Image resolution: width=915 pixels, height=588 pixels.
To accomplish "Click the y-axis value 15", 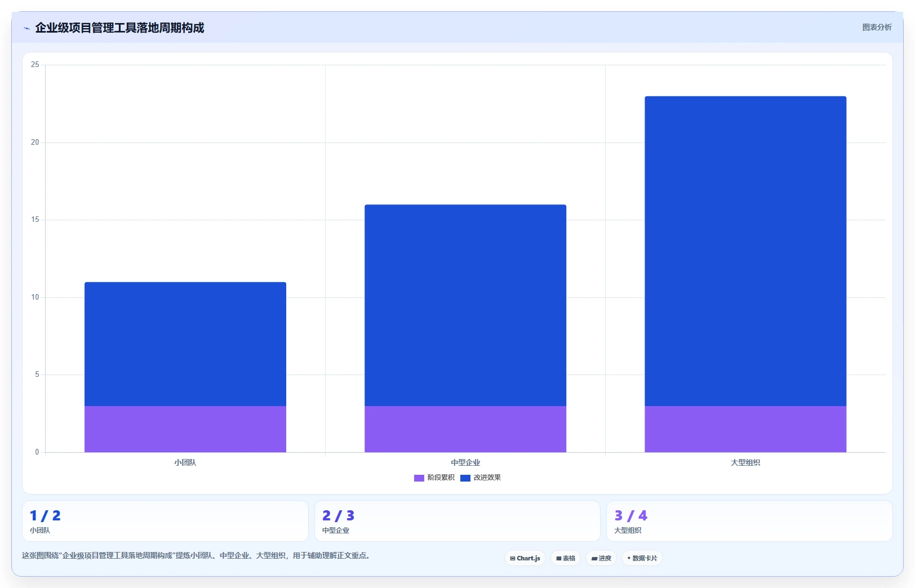I will pos(35,220).
